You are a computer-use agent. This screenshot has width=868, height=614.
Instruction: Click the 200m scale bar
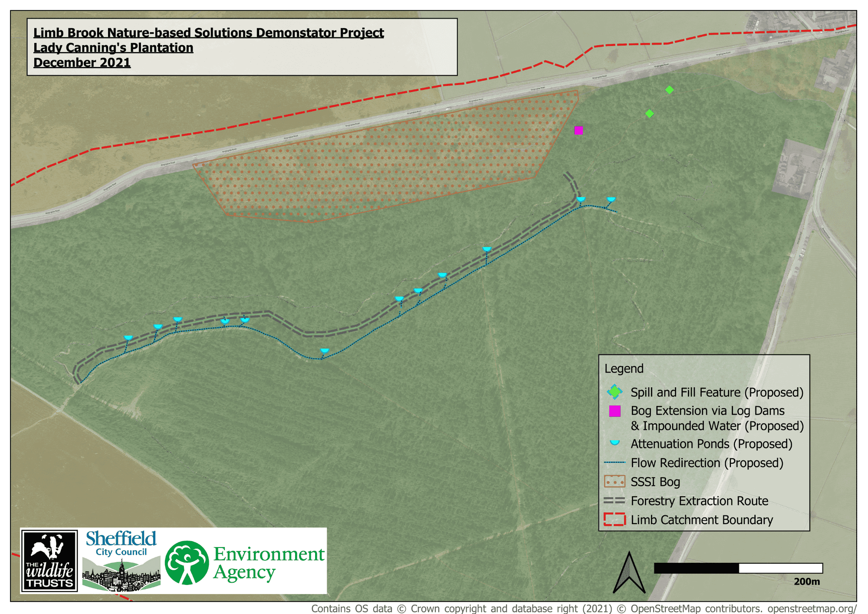738,568
